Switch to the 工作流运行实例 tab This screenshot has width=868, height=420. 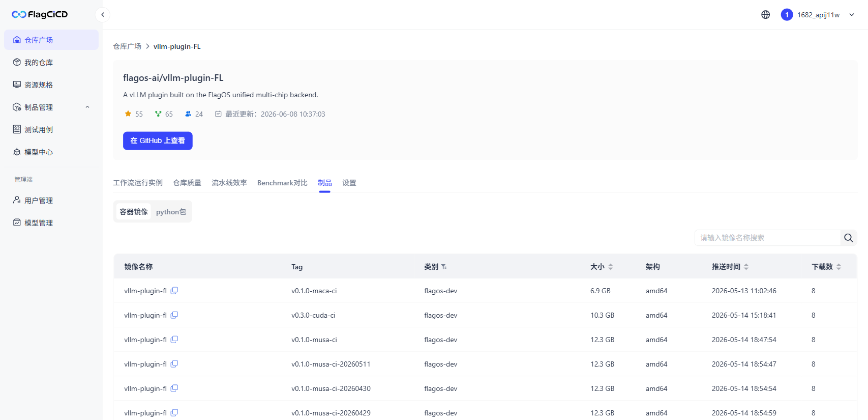coord(138,183)
